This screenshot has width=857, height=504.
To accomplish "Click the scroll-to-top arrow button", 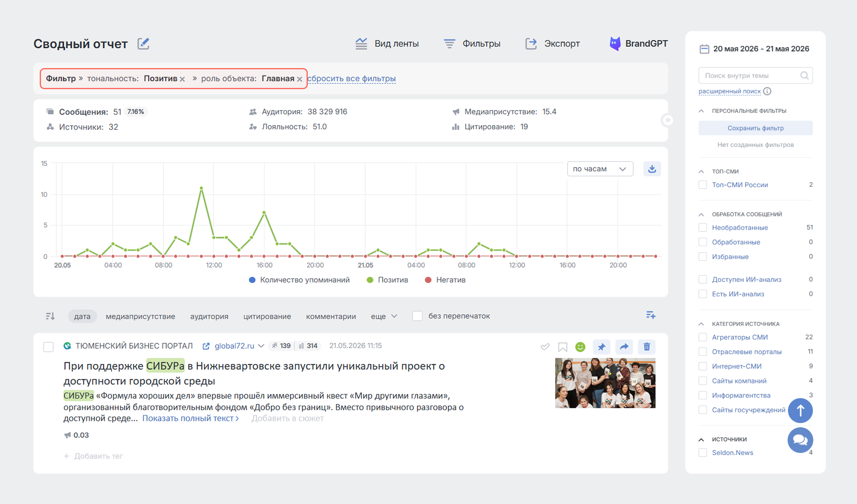I will pyautogui.click(x=800, y=411).
